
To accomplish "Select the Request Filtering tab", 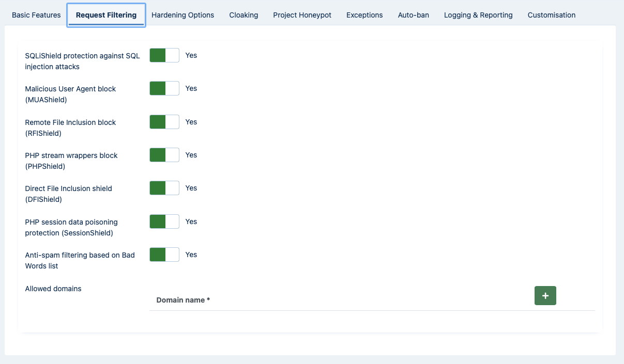I will click(x=106, y=15).
